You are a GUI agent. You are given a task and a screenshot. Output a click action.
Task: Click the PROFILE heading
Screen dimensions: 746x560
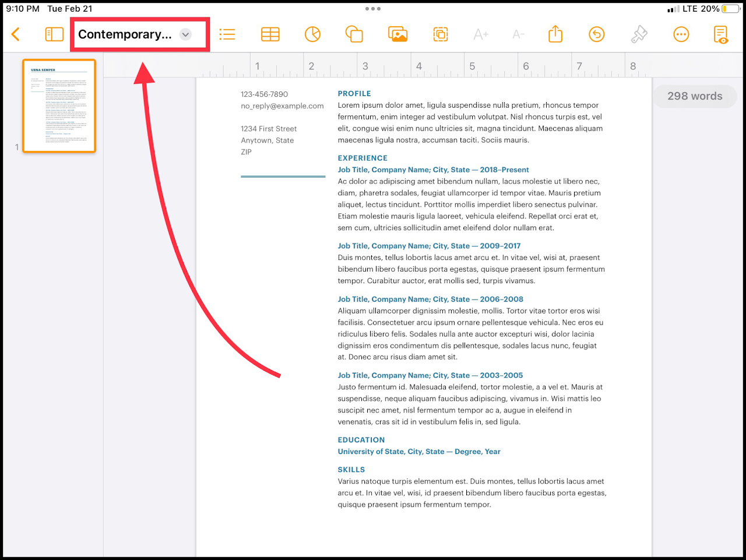(x=354, y=93)
